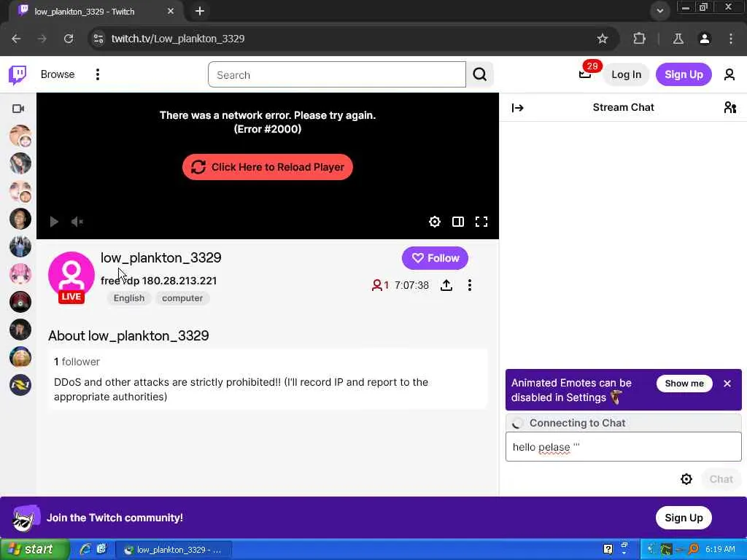Screen dimensions: 747x560
Task: Click the purple Sign Up button in header
Action: pyautogui.click(x=684, y=74)
